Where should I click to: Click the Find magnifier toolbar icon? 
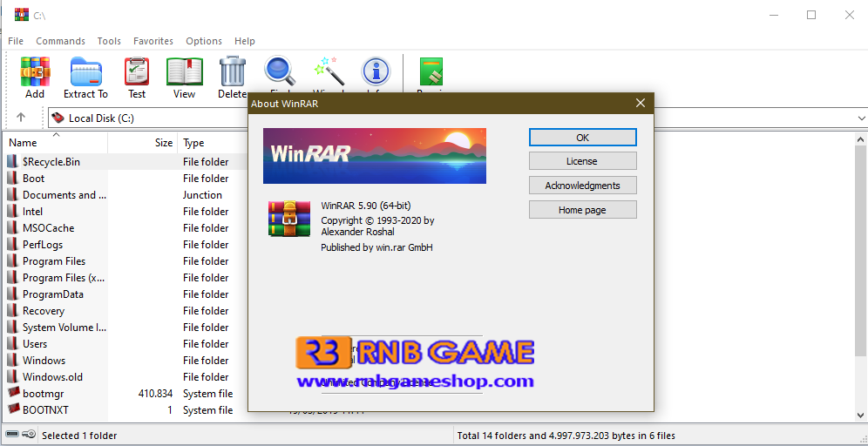tap(280, 71)
